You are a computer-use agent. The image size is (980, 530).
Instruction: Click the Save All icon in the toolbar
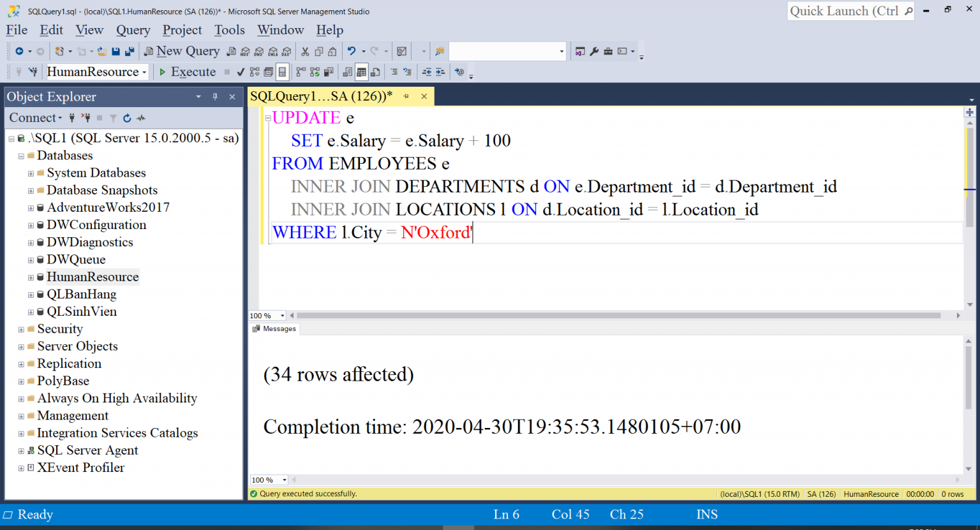(130, 52)
